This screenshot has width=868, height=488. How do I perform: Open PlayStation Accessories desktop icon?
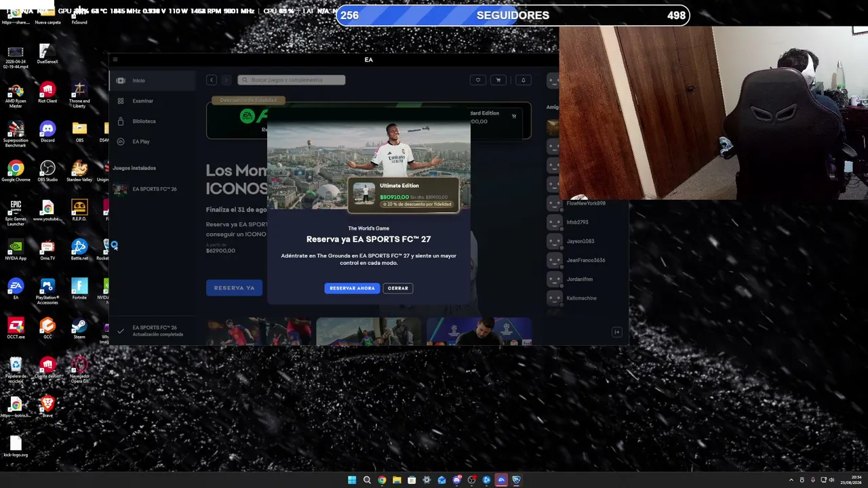tap(47, 291)
